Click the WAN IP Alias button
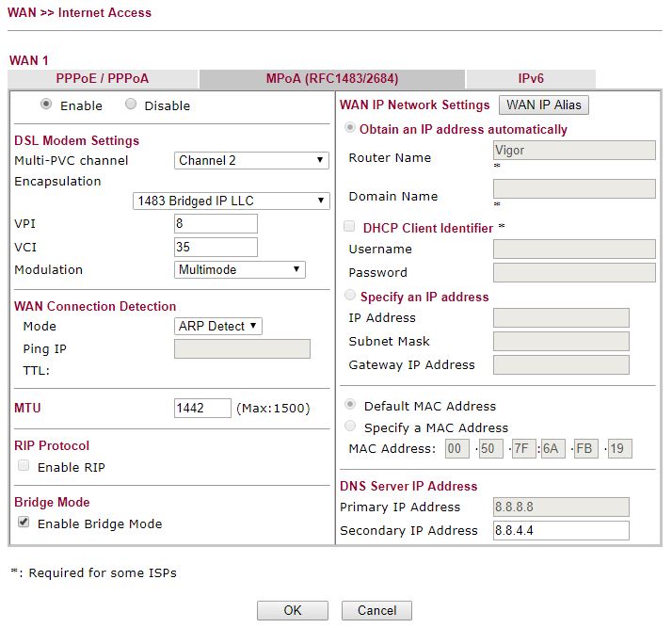This screenshot has width=672, height=628. [544, 105]
